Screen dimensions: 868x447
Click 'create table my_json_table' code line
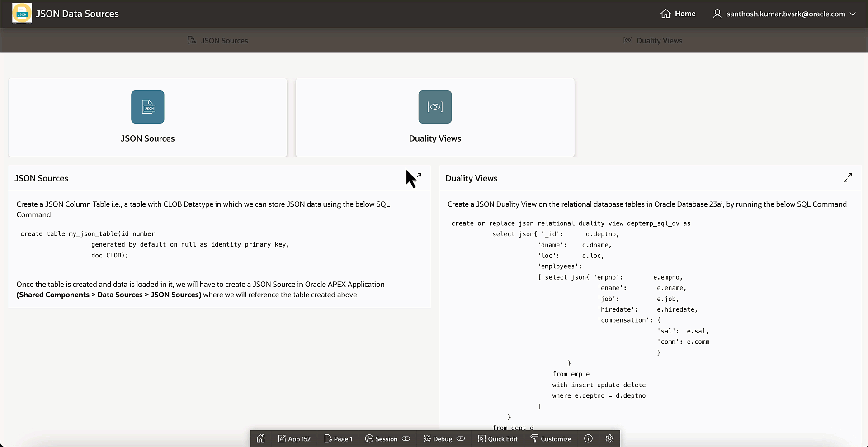click(x=88, y=234)
